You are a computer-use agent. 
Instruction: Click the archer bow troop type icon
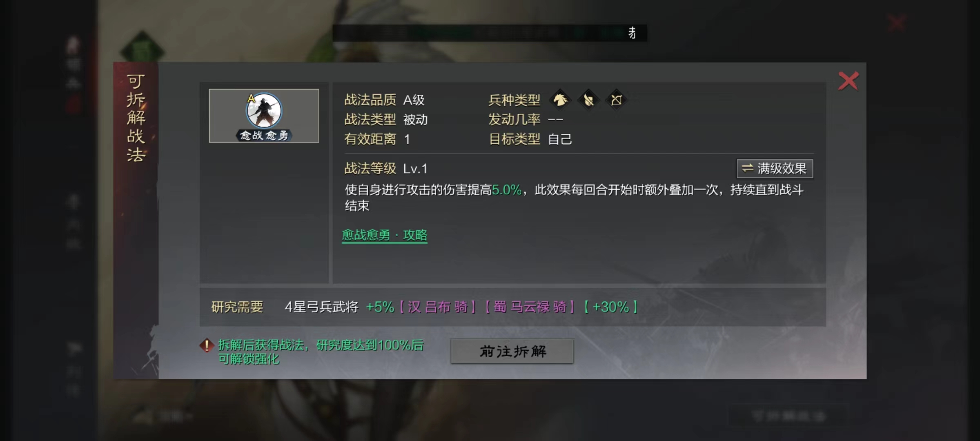(616, 100)
